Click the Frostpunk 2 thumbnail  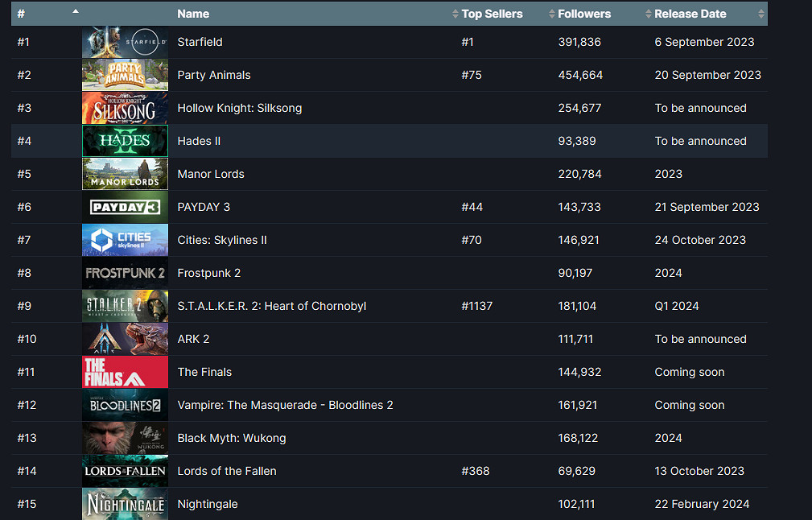[x=125, y=273]
